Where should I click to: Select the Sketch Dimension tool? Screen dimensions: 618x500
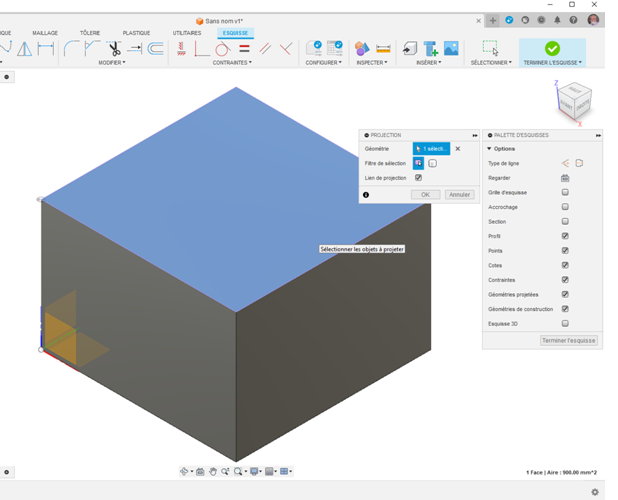click(x=46, y=49)
